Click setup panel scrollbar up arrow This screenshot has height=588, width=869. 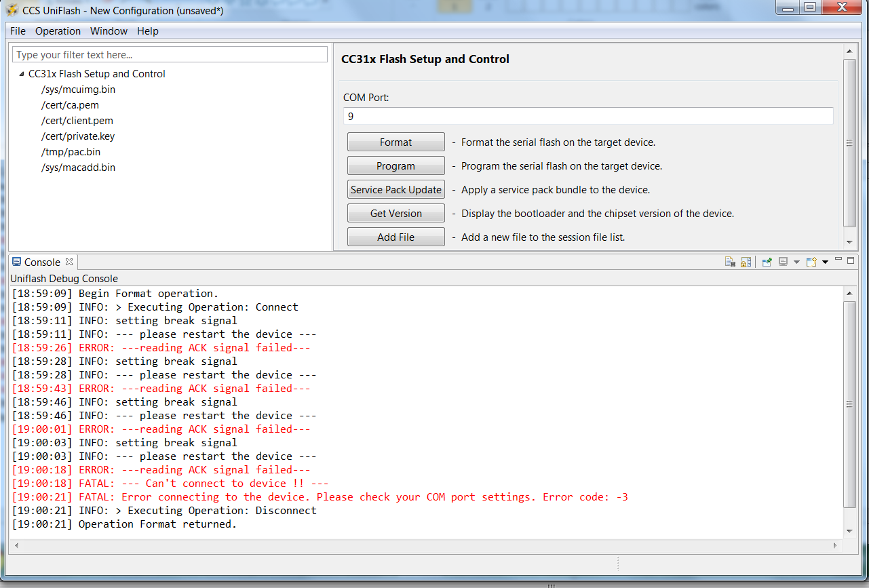click(849, 52)
